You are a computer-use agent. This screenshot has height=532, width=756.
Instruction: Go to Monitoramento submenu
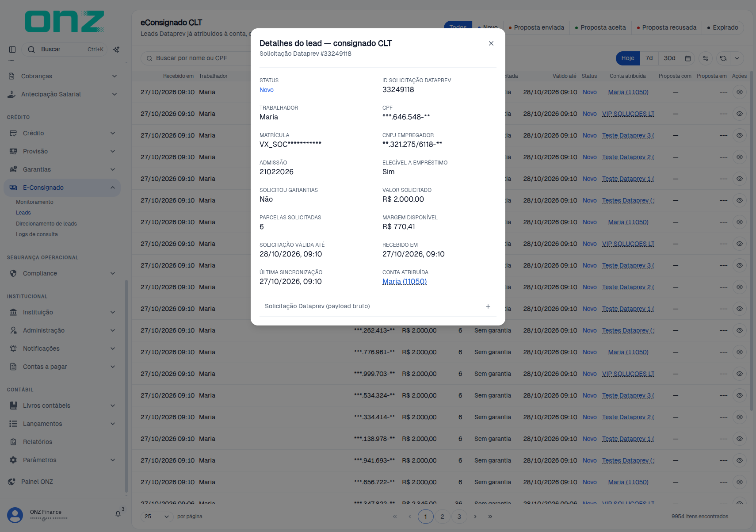click(34, 202)
